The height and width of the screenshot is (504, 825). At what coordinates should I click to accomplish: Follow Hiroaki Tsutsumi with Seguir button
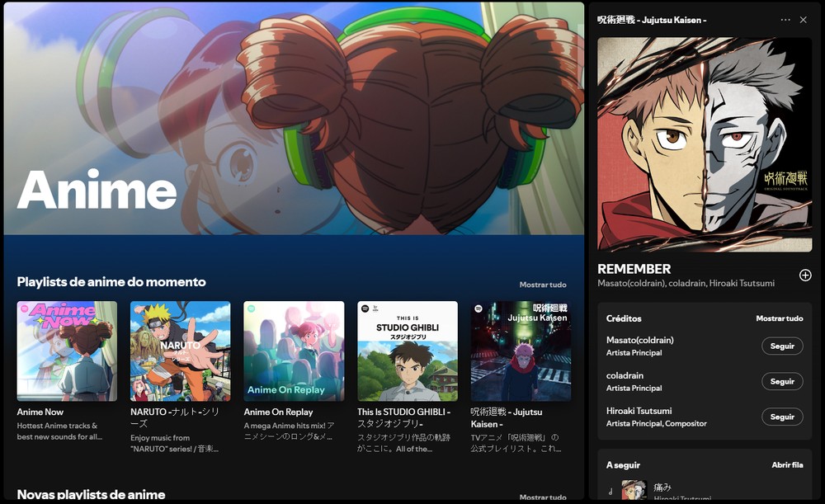(x=782, y=417)
